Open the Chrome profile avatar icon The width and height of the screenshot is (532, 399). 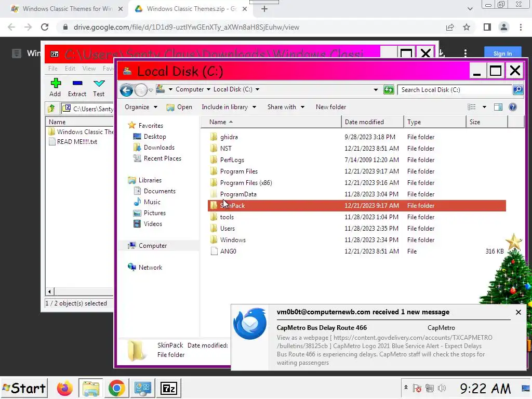click(504, 27)
